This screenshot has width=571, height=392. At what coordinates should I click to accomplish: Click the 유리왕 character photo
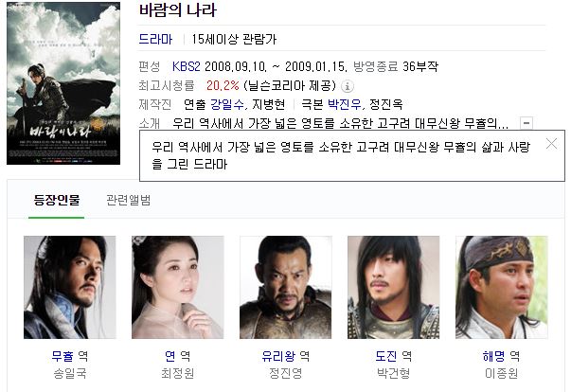[x=286, y=287]
